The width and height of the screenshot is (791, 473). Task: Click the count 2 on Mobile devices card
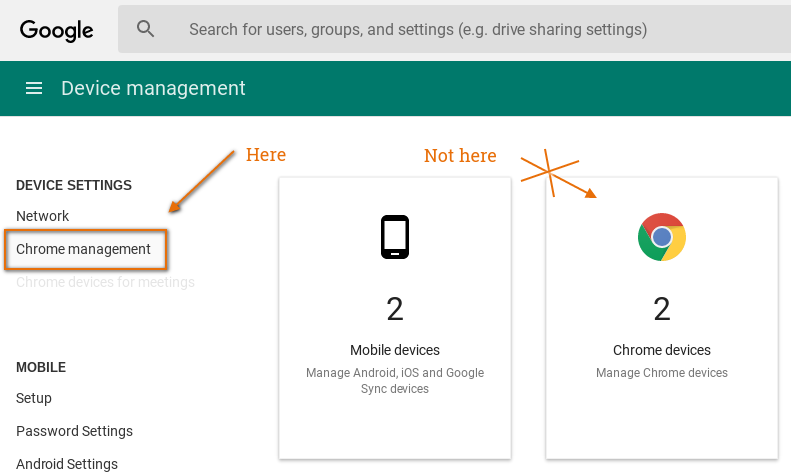(394, 309)
